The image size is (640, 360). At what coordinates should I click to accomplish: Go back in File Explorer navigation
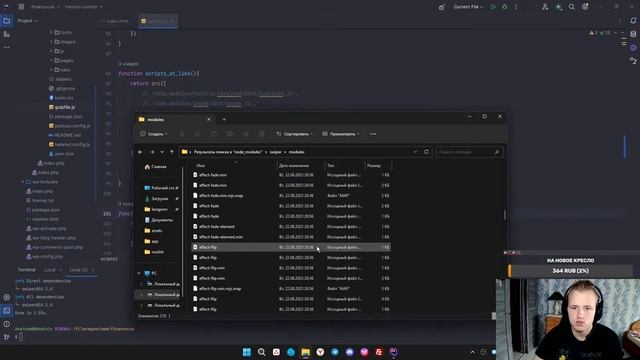[140, 152]
